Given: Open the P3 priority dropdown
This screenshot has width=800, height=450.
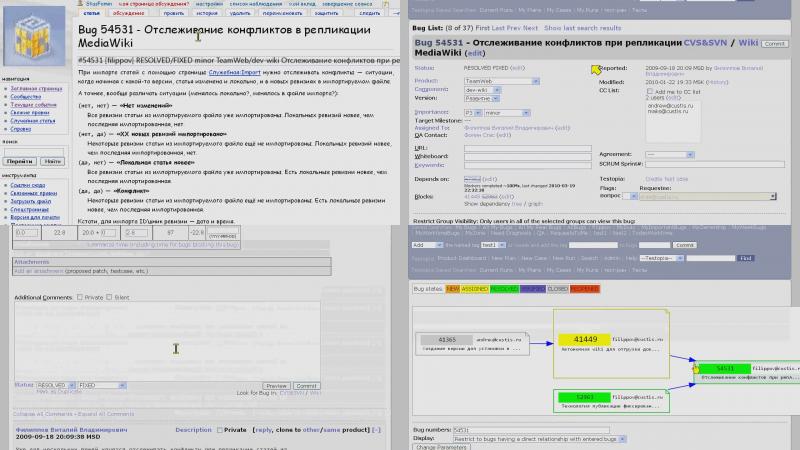Looking at the screenshot, I should point(473,113).
